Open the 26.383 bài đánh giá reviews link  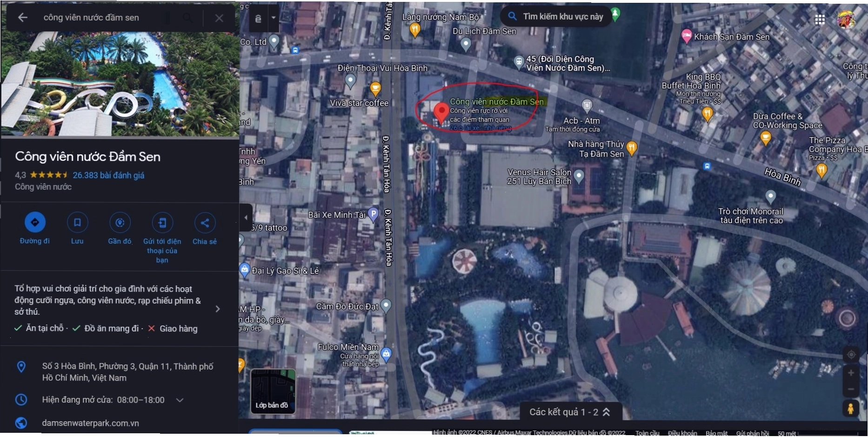point(108,175)
